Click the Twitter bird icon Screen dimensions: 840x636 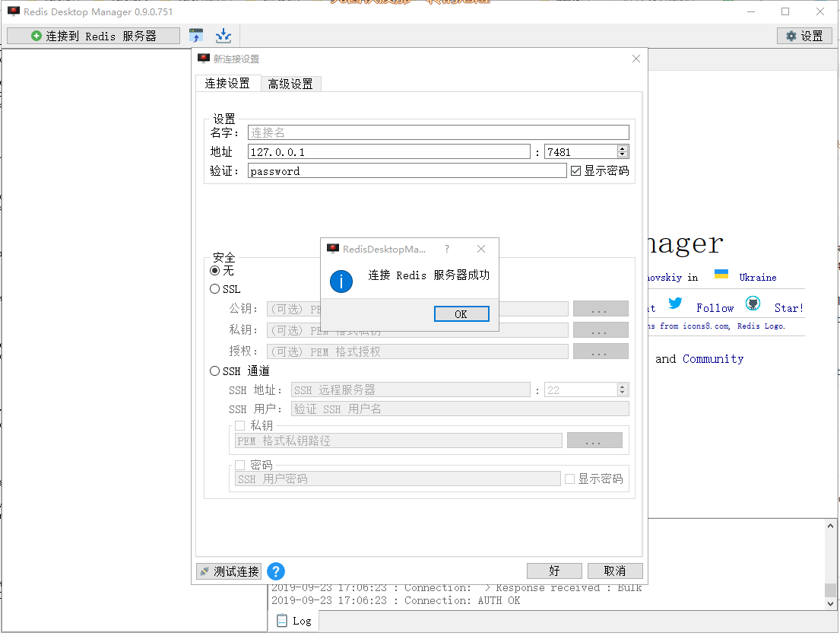tap(675, 304)
